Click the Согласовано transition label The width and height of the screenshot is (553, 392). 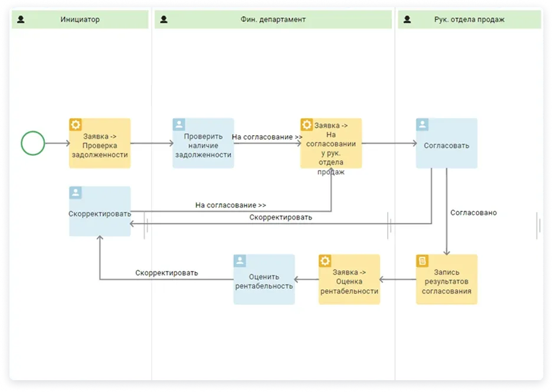pyautogui.click(x=473, y=213)
